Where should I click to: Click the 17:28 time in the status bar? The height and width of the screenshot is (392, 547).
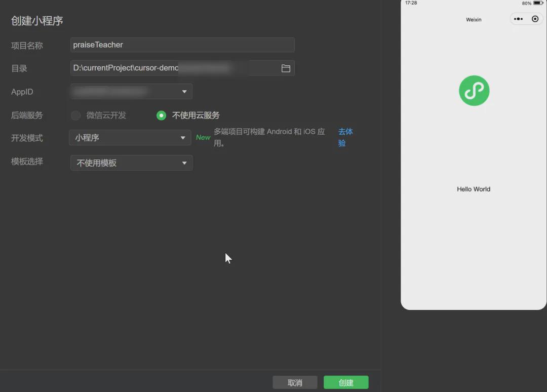[x=411, y=3]
